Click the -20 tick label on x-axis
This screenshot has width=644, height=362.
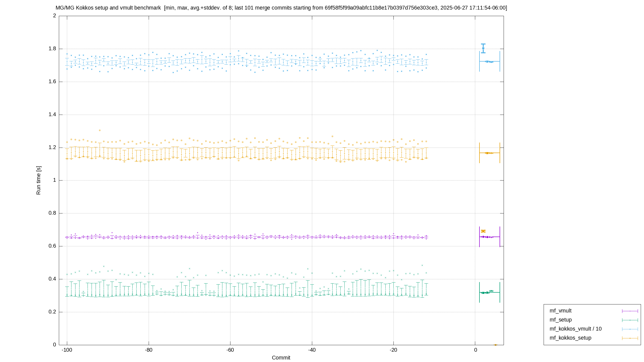coord(393,350)
